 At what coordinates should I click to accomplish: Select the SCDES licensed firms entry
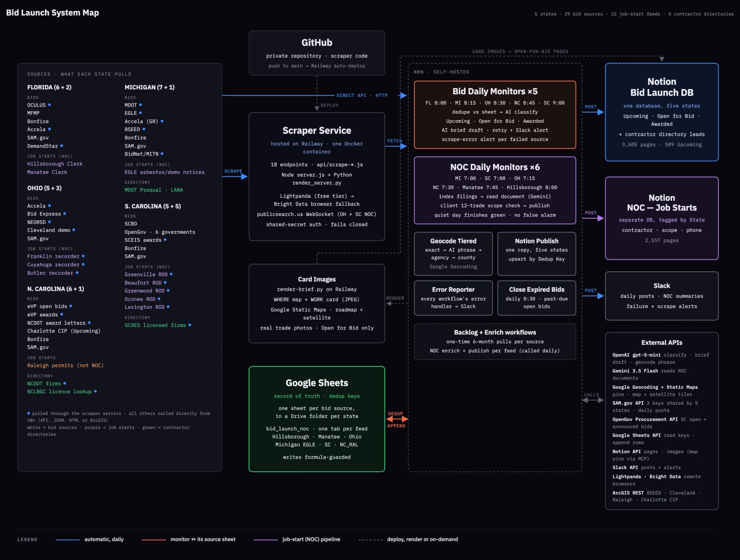[158, 325]
